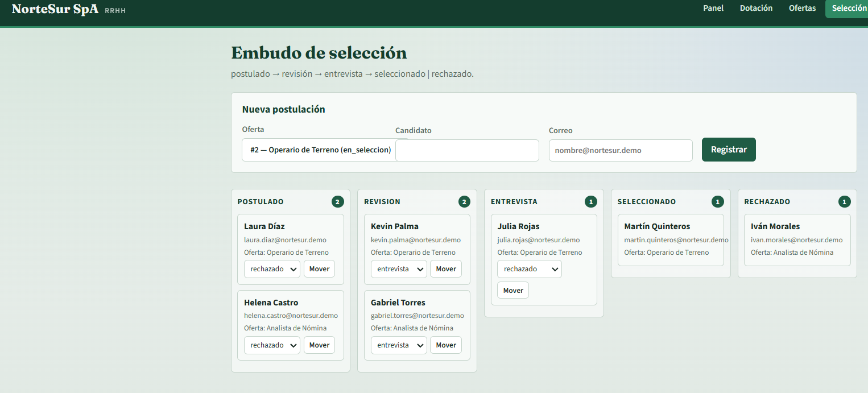Click the ENTREVISTA column title
The image size is (868, 393).
click(514, 202)
